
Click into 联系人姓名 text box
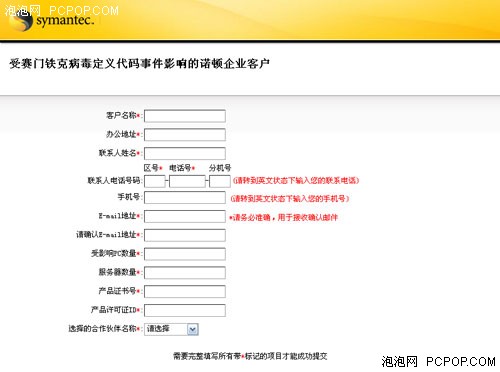[x=185, y=153]
